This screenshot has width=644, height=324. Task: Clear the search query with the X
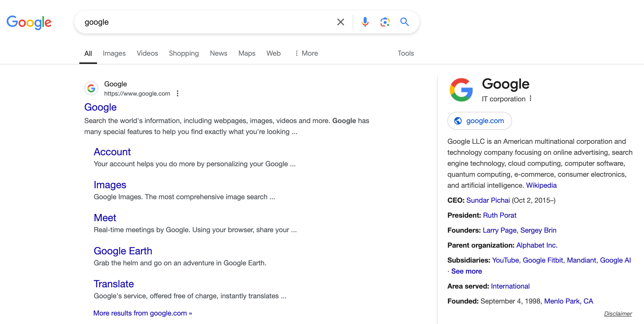pos(340,22)
